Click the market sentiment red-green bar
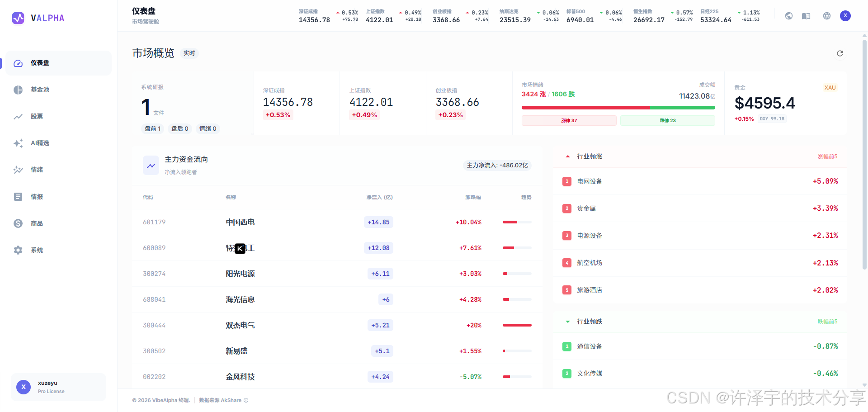 pyautogui.click(x=618, y=108)
